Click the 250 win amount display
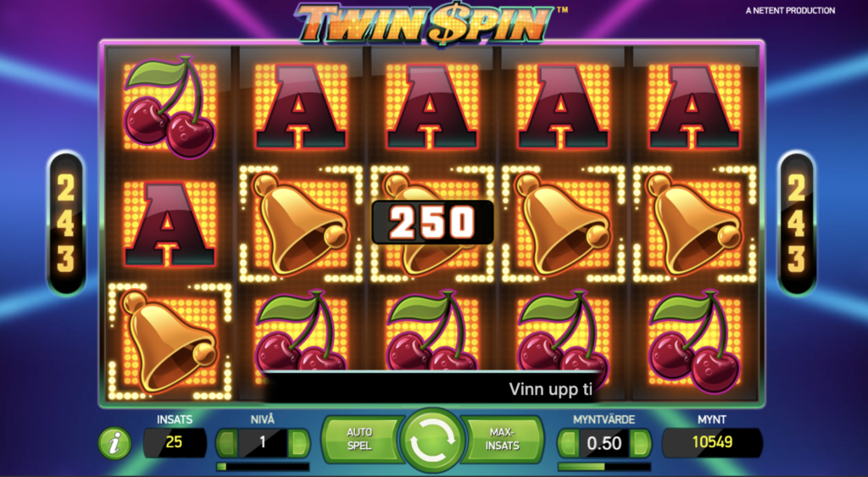 tap(432, 223)
